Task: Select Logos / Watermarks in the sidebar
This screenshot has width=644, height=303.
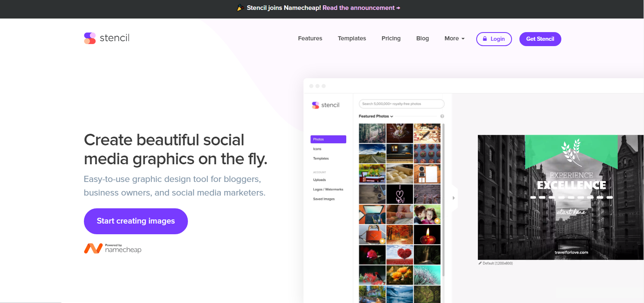Action: click(x=328, y=189)
